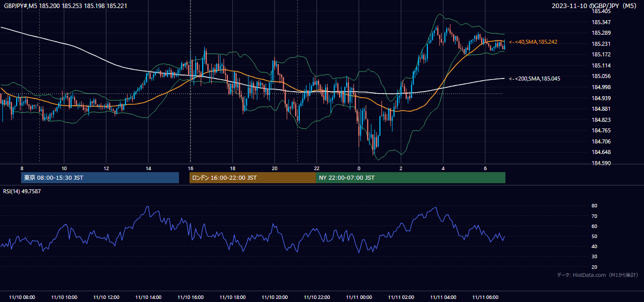Click the 185.056 price axis label
This screenshot has width=644, height=302.
(x=601, y=76)
